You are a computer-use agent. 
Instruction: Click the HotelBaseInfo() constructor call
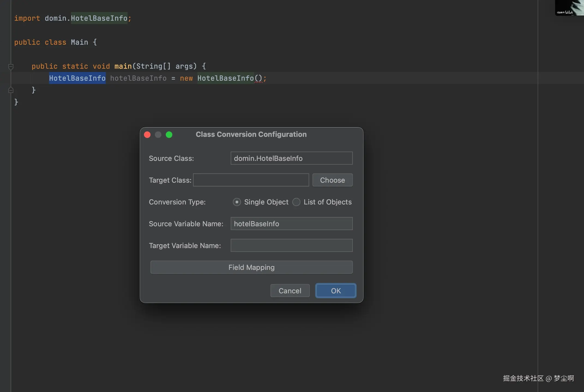[226, 78]
